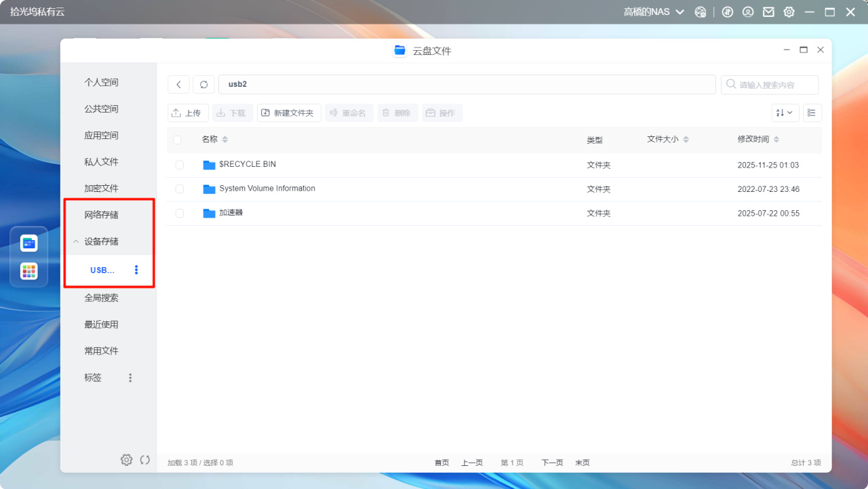868x489 pixels.
Task: Open 常用文件 in the sidebar
Action: [x=101, y=351]
